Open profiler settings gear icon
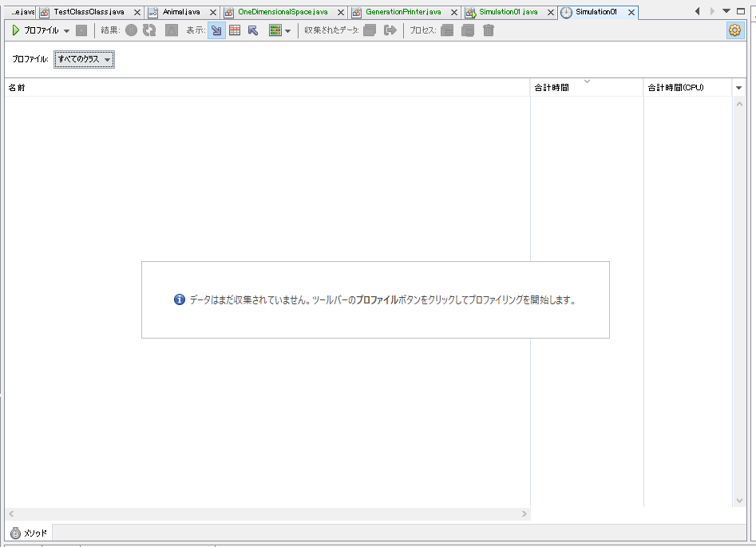756x547 pixels. [x=734, y=30]
